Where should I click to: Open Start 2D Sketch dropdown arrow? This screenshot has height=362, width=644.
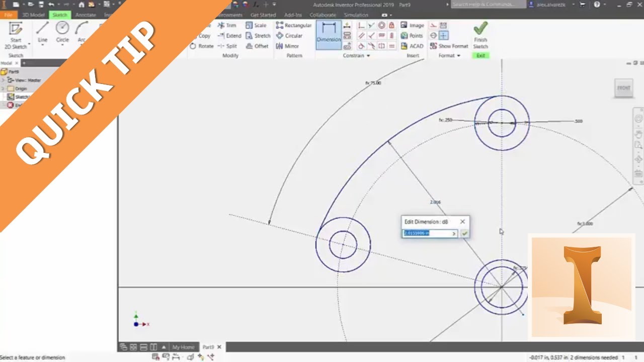[x=29, y=44]
